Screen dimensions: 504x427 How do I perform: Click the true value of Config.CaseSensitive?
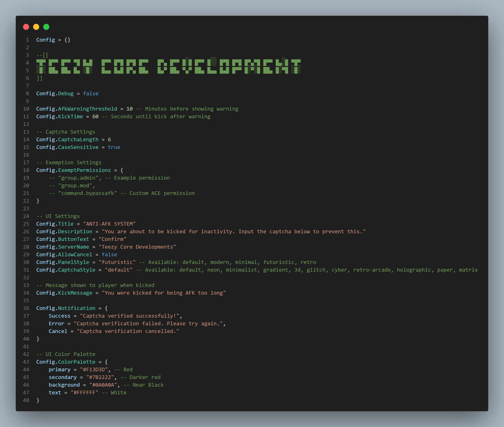[x=114, y=147]
